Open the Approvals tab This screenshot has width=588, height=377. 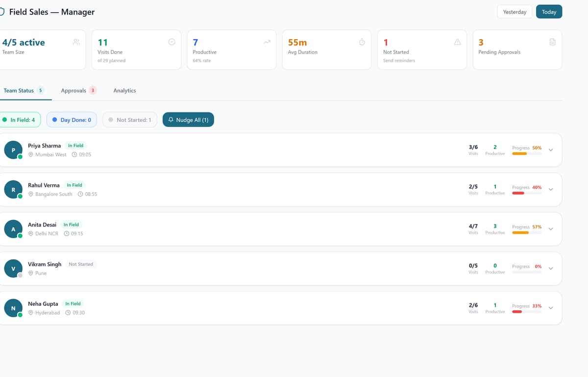click(78, 91)
